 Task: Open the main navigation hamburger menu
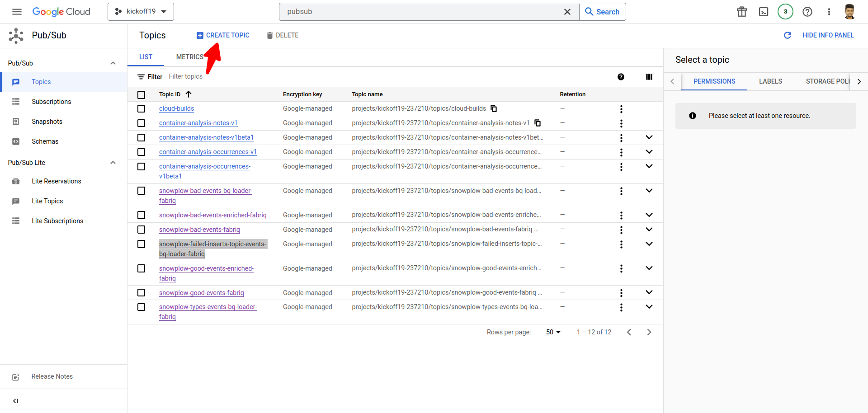tap(17, 12)
